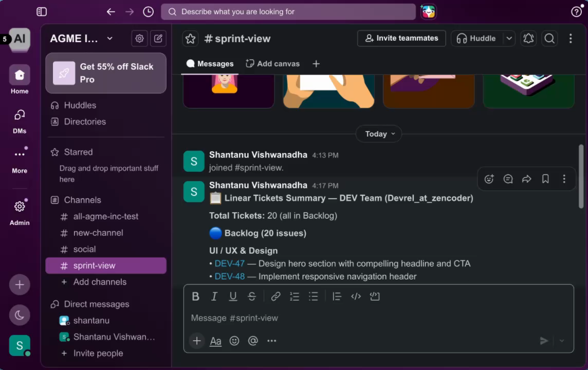This screenshot has height=370, width=588.
Task: Reply in thread icon
Action: point(508,179)
